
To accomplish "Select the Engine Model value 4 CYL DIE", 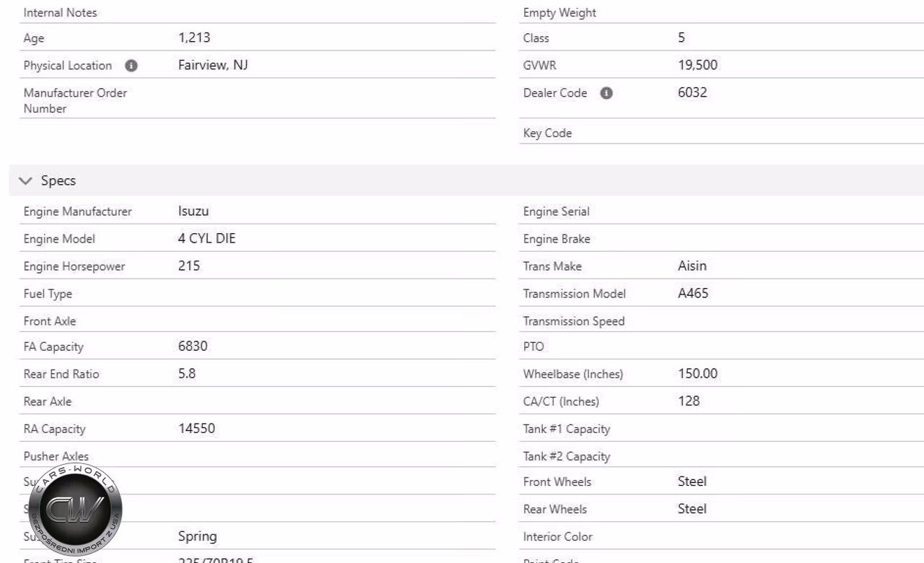I will coord(206,239).
